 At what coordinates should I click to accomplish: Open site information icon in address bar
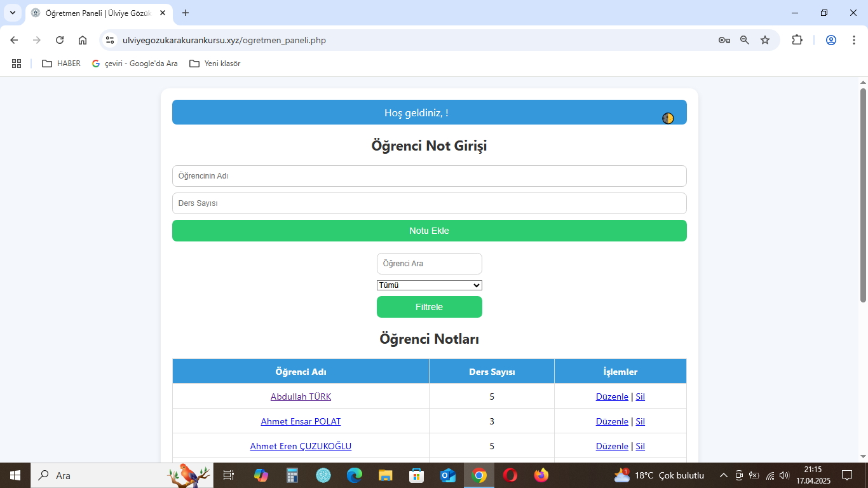pyautogui.click(x=110, y=40)
